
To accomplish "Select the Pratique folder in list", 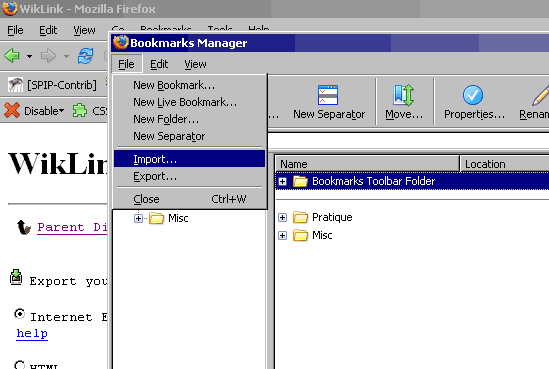I will [x=332, y=217].
